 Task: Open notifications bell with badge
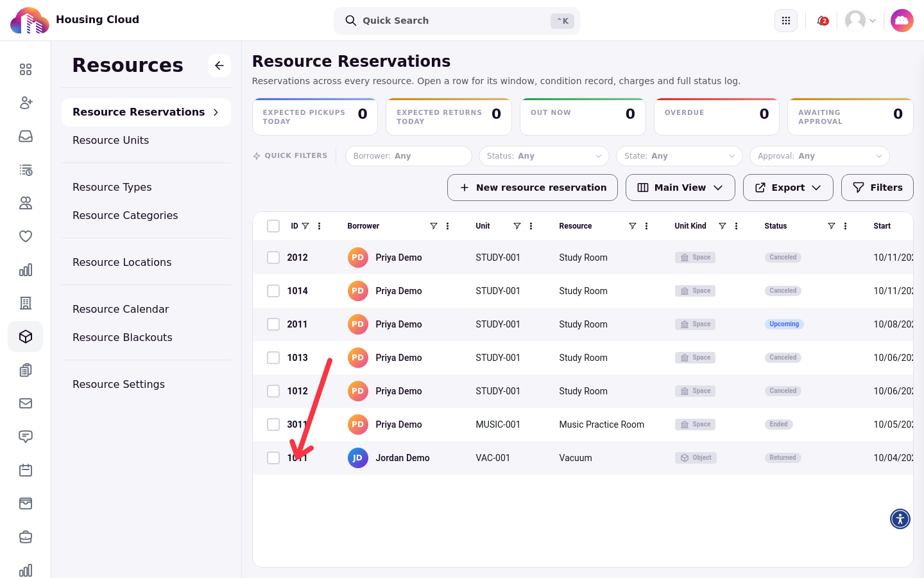tap(822, 21)
